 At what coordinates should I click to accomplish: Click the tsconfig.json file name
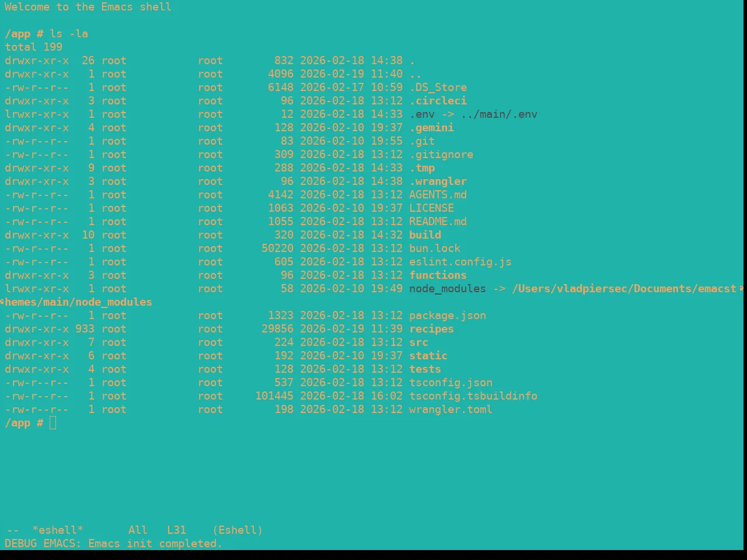pyautogui.click(x=451, y=383)
